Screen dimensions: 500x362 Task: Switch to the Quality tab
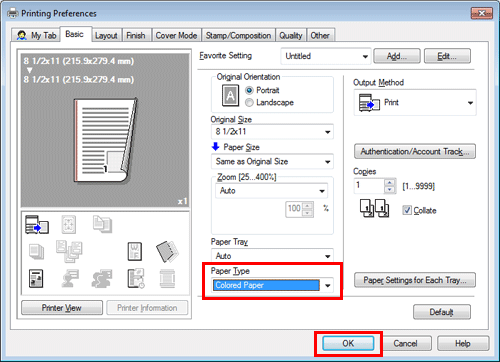291,35
